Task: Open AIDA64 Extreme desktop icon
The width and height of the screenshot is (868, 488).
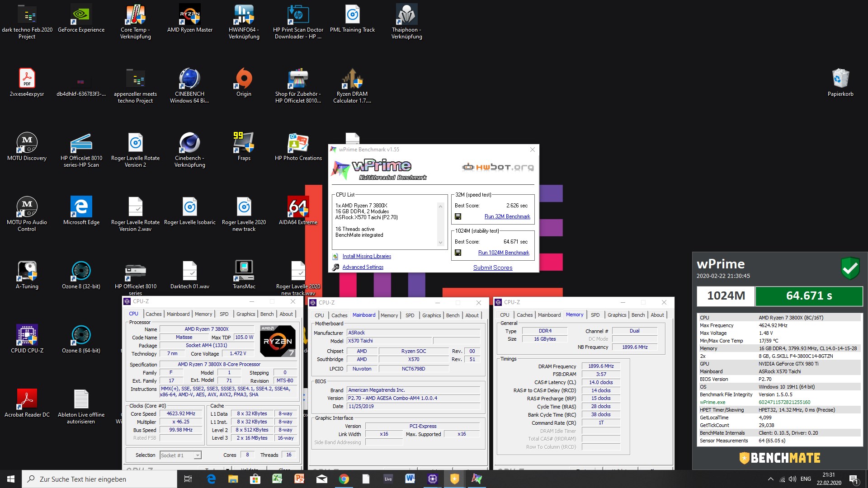Action: [298, 211]
